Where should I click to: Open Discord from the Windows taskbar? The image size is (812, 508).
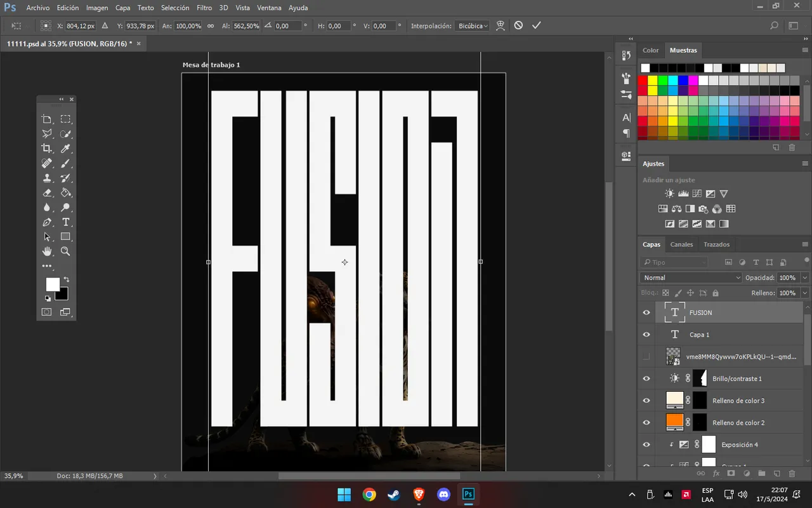click(443, 494)
